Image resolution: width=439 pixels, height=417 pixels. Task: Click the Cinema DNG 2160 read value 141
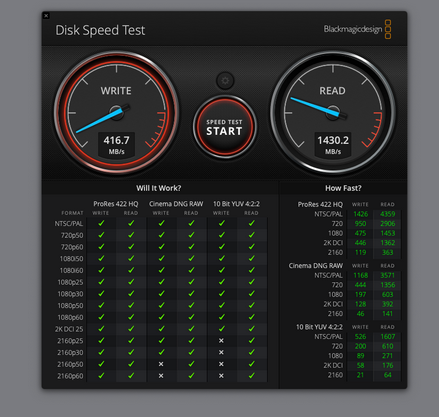pos(387,314)
